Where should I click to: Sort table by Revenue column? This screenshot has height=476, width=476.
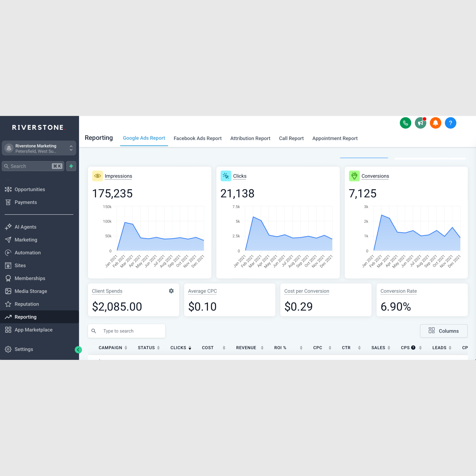[262, 348]
